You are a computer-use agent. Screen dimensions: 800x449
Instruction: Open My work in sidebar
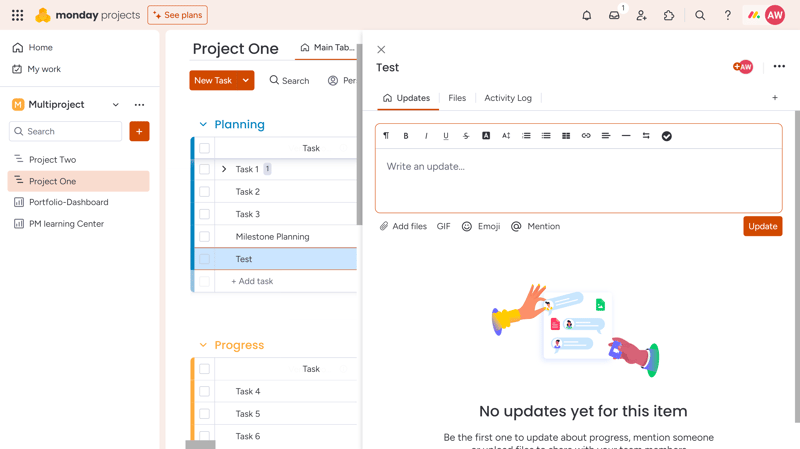(x=36, y=69)
